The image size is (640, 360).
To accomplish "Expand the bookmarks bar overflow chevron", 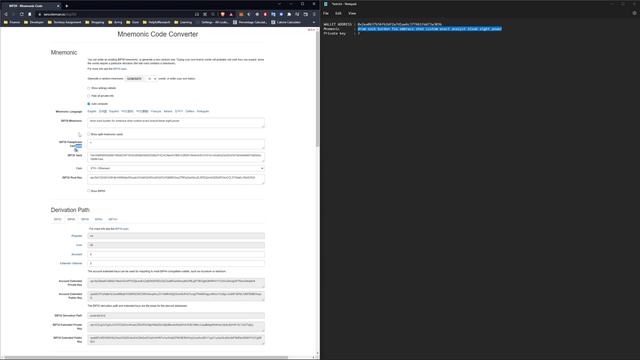I will click(x=314, y=22).
